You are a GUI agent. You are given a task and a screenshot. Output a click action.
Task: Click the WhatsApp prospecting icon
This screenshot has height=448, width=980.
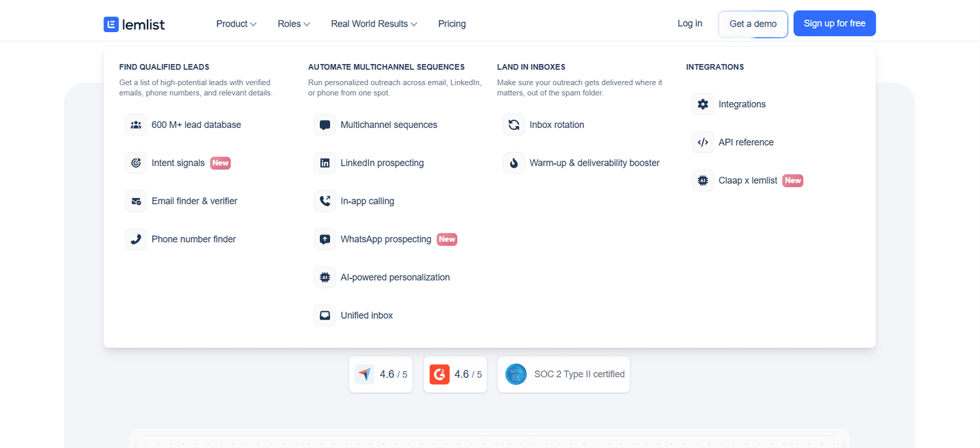pos(325,239)
